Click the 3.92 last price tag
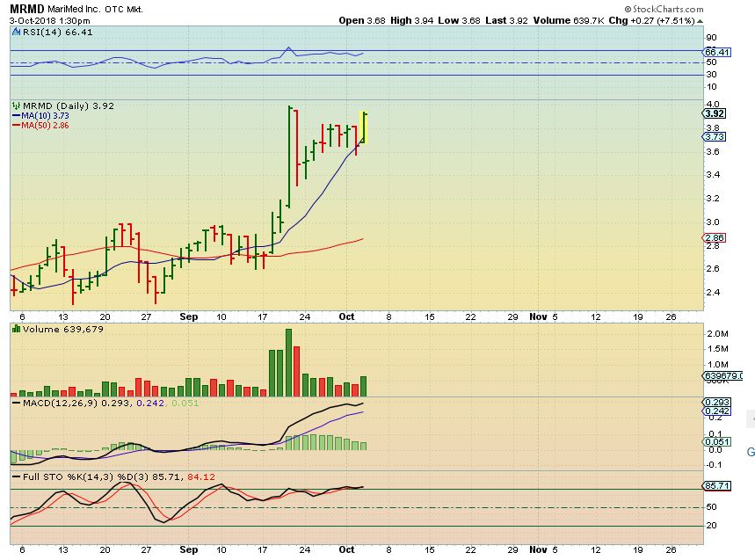Screen dimensions: 755x560 click(715, 113)
